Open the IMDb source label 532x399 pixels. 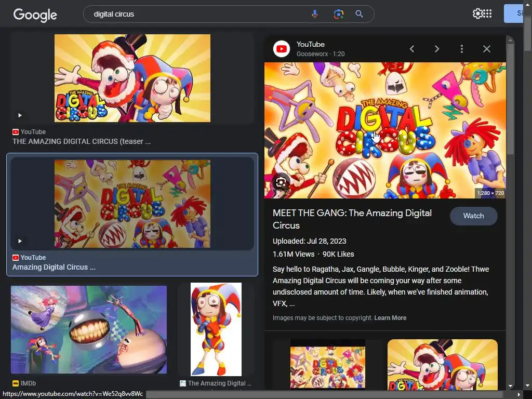(x=28, y=383)
